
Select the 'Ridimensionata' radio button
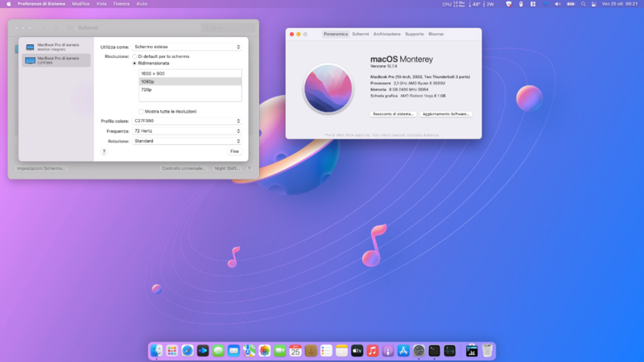tap(134, 63)
